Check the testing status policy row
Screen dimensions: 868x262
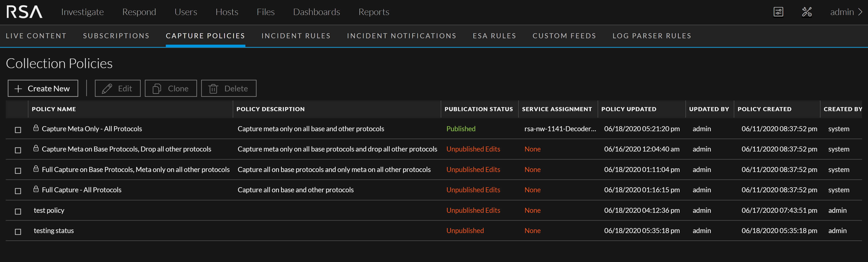pyautogui.click(x=18, y=232)
